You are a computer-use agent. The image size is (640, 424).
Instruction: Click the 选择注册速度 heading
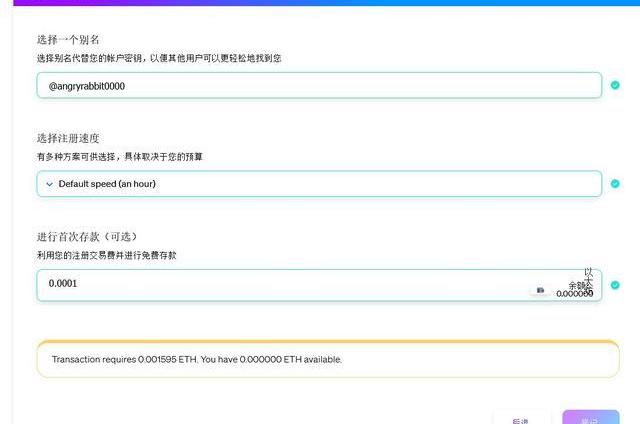click(68, 138)
